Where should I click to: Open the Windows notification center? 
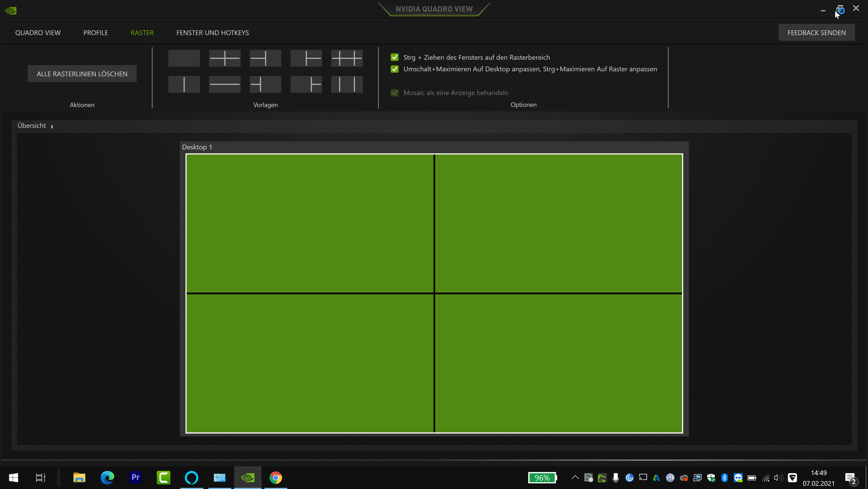coord(851,478)
